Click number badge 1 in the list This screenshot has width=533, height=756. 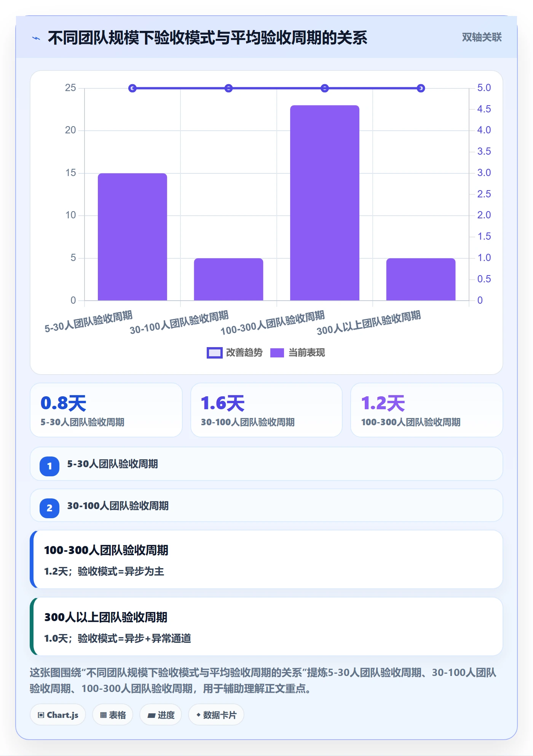point(49,466)
